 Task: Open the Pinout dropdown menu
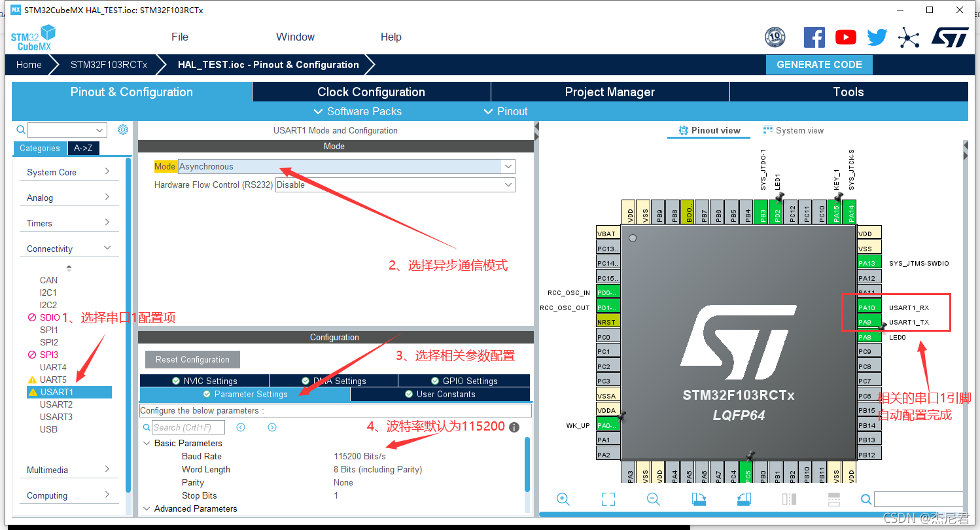(506, 111)
